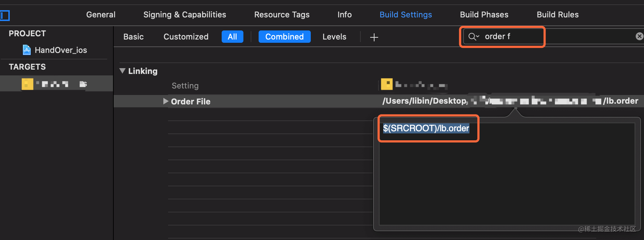Select the Levels view mode
644x240 pixels.
point(334,37)
